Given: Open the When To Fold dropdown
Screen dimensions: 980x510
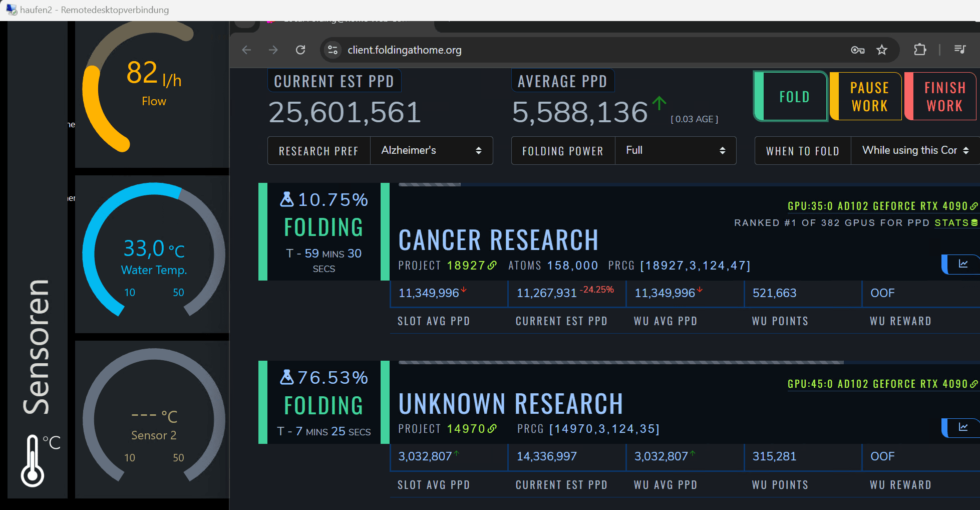Looking at the screenshot, I should pyautogui.click(x=915, y=151).
